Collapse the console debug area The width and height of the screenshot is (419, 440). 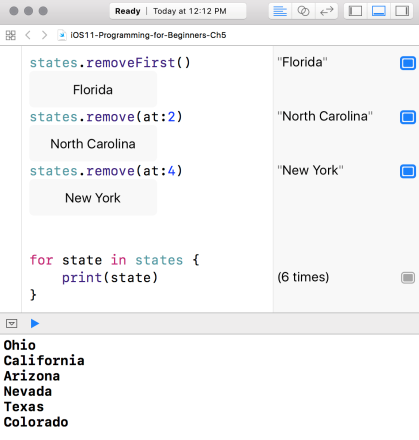[12, 323]
